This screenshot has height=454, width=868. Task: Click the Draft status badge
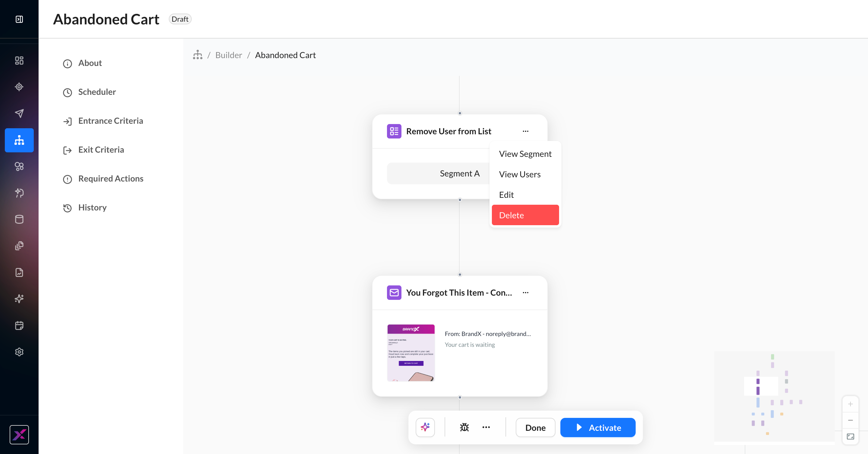point(180,19)
